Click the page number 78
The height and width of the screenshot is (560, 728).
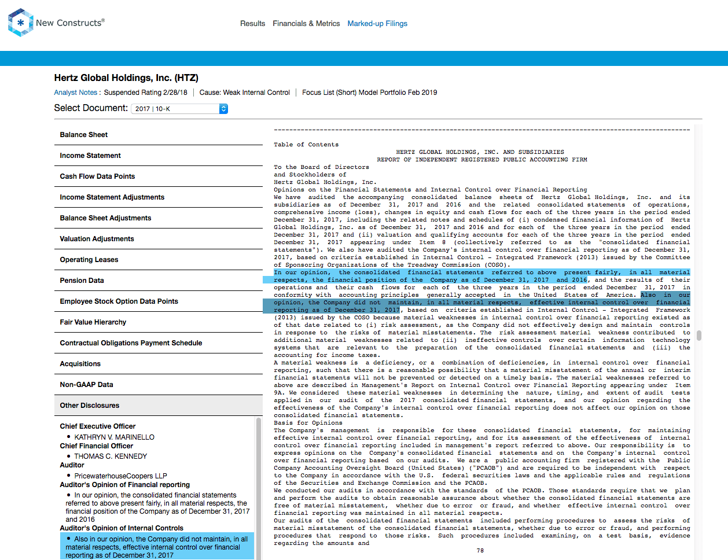coord(480,551)
